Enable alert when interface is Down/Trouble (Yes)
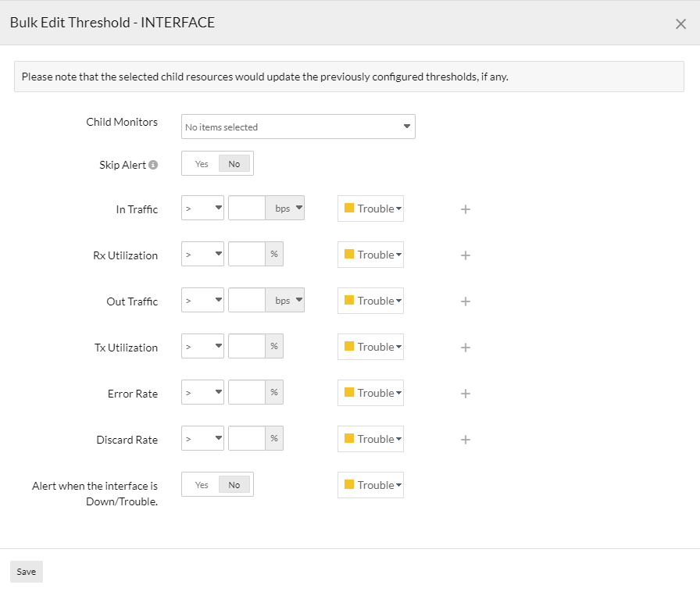 pyautogui.click(x=202, y=485)
